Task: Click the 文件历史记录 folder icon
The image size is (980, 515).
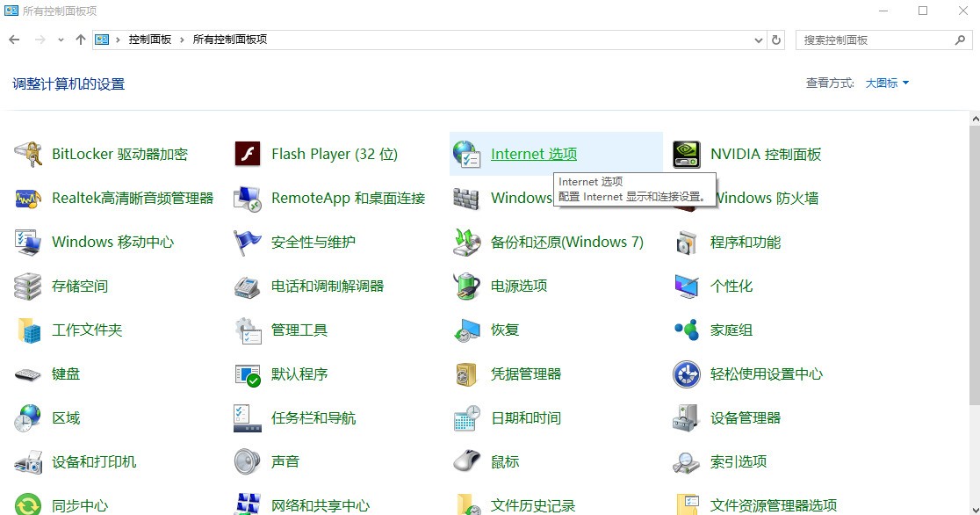Action: [x=467, y=504]
